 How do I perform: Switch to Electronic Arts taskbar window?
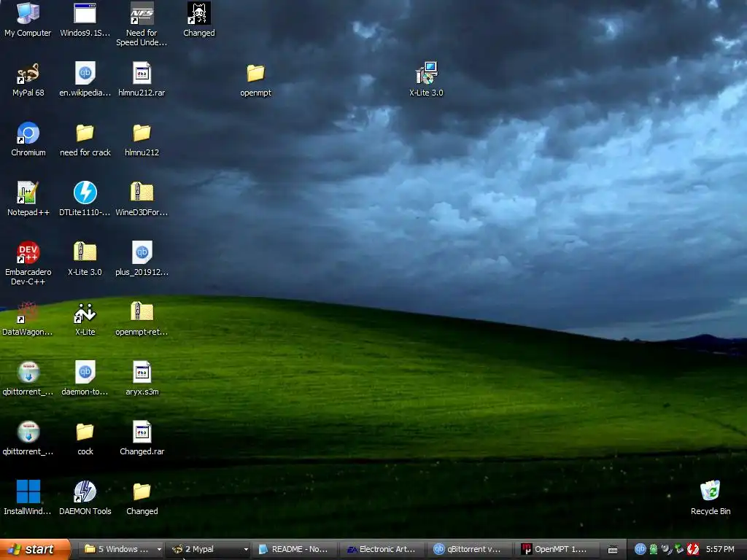[382, 549]
